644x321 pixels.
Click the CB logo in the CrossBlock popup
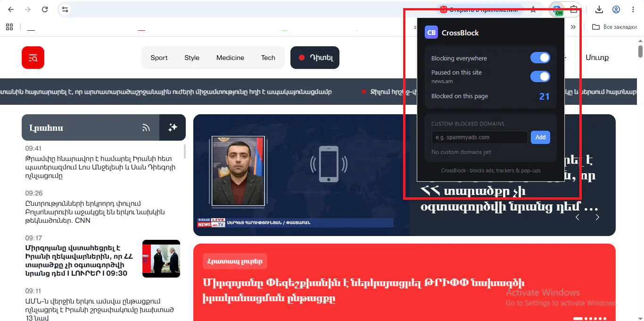pyautogui.click(x=431, y=32)
